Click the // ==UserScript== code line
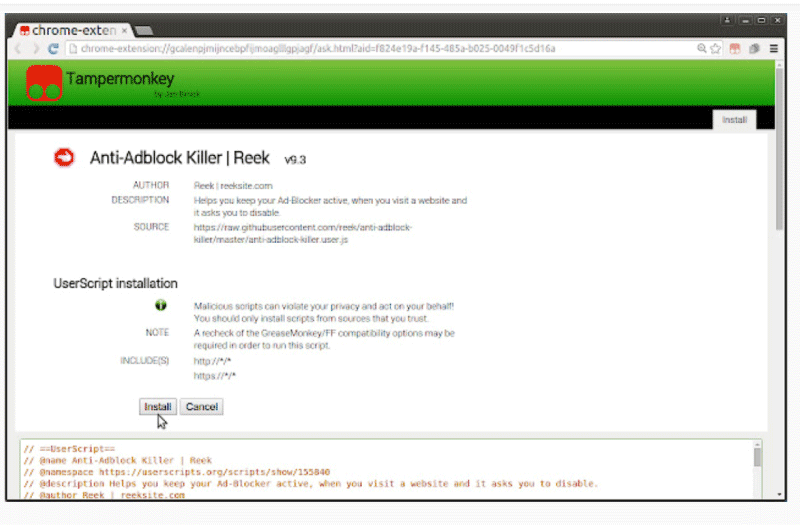The image size is (800, 530). [x=69, y=449]
